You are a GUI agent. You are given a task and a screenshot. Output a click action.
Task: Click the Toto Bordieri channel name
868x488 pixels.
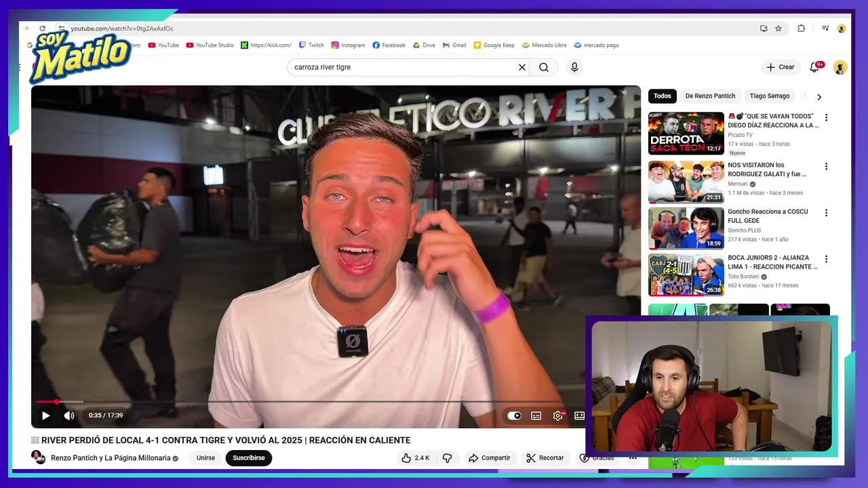pos(743,277)
